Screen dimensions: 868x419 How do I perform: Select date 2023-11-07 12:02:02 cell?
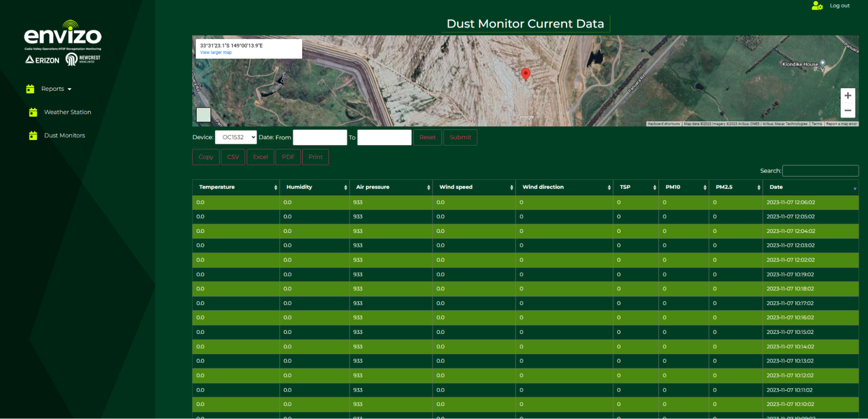(811, 260)
